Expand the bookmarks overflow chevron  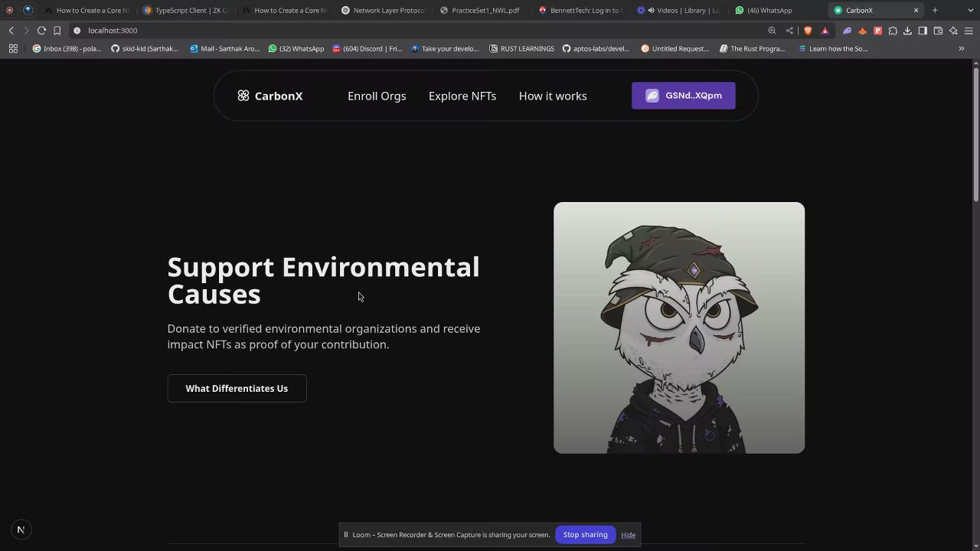(962, 48)
